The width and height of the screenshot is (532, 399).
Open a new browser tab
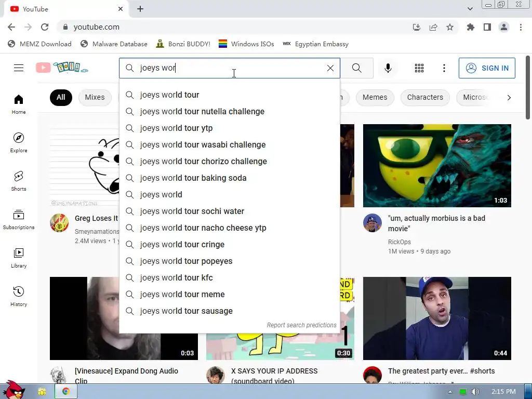tap(140, 9)
